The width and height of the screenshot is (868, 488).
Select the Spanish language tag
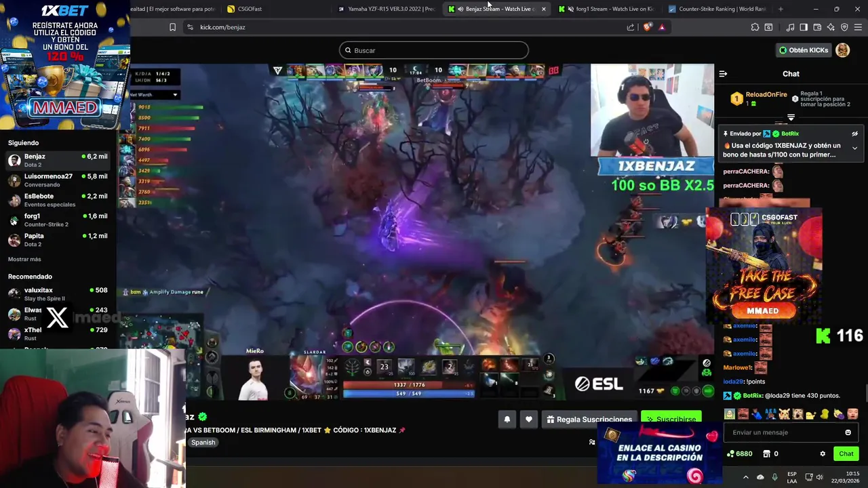203,443
